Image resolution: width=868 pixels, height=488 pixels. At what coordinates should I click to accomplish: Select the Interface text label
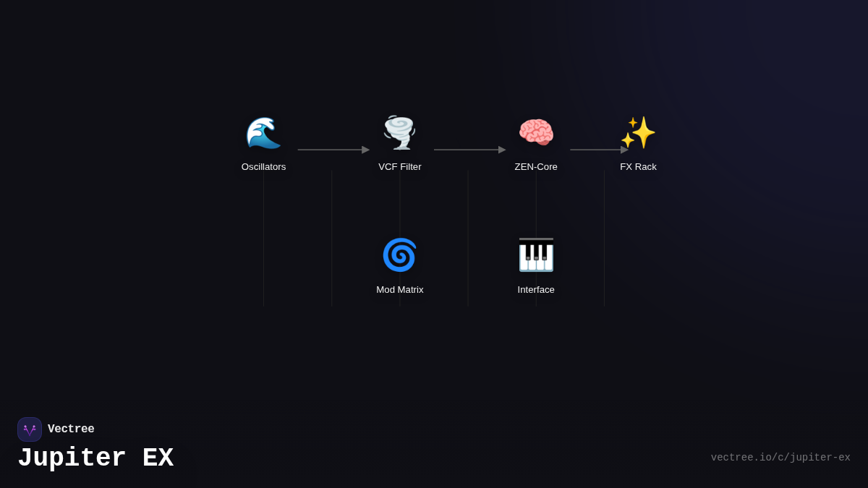tap(536, 290)
